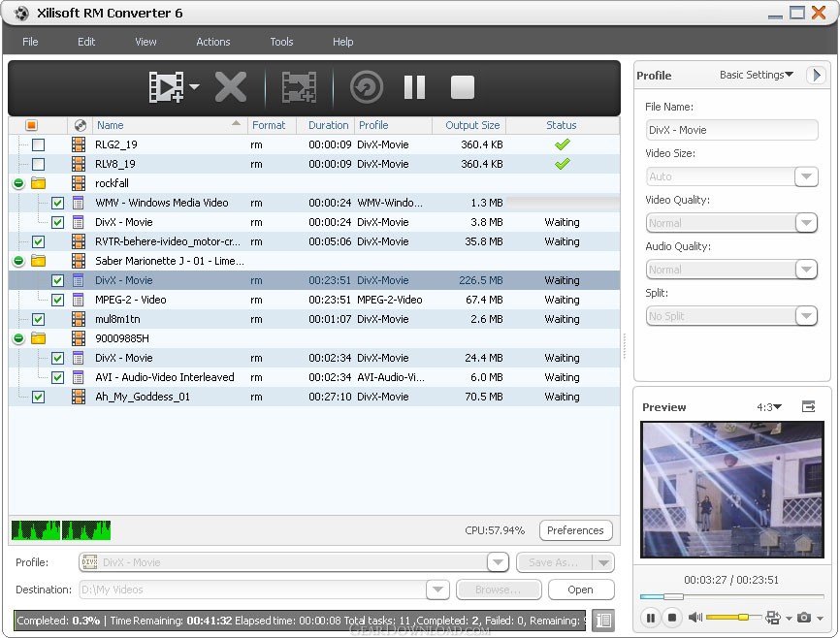This screenshot has width=840, height=638.
Task: Open the Actions menu
Action: [x=213, y=42]
